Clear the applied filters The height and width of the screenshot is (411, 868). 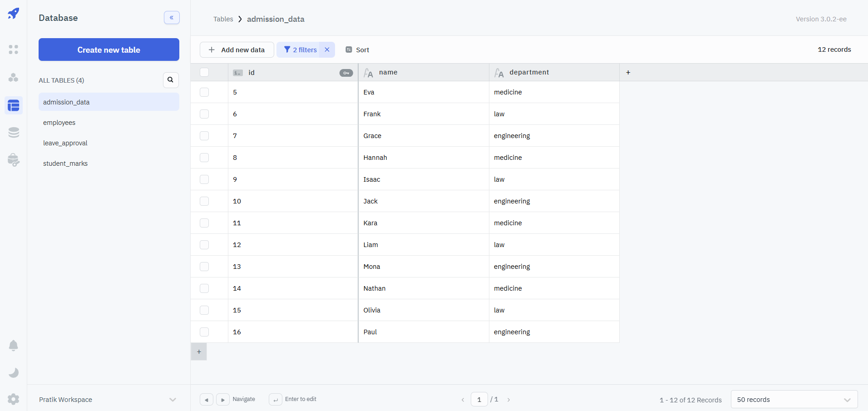327,50
